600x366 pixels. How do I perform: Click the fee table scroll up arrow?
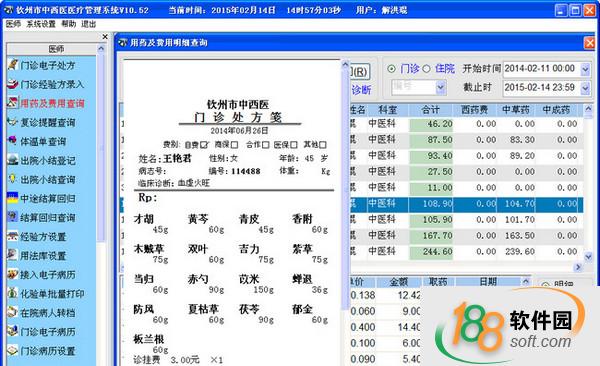[589, 109]
